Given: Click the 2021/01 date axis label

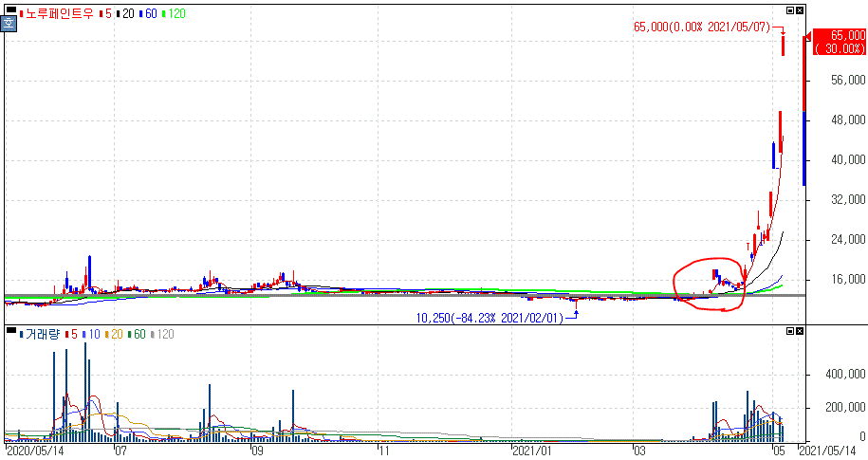Looking at the screenshot, I should pos(531,451).
